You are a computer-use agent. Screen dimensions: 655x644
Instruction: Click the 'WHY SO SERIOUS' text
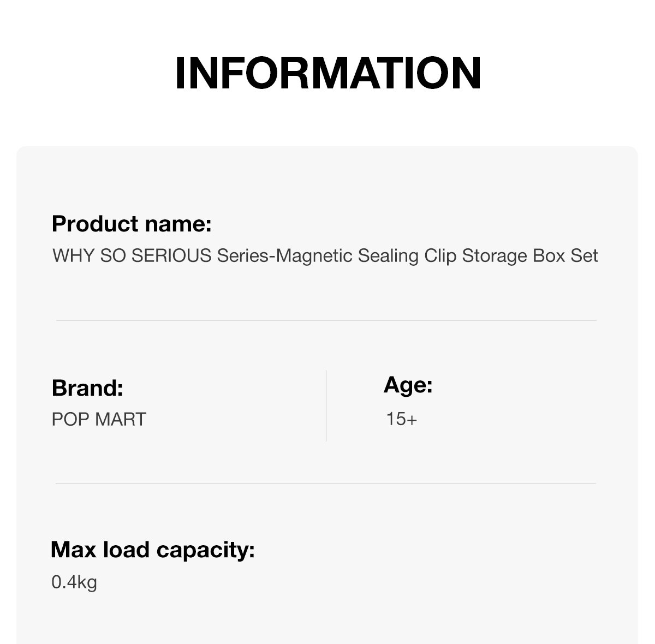click(132, 255)
